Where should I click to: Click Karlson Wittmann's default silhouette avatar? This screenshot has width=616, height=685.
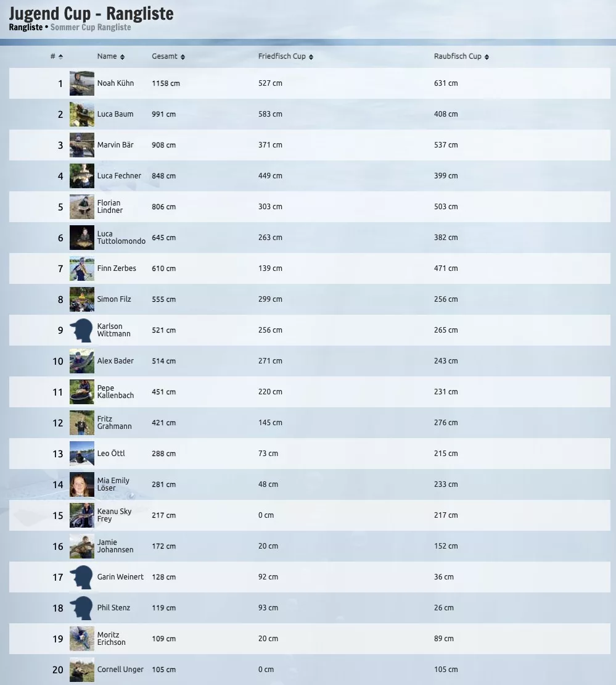81,330
